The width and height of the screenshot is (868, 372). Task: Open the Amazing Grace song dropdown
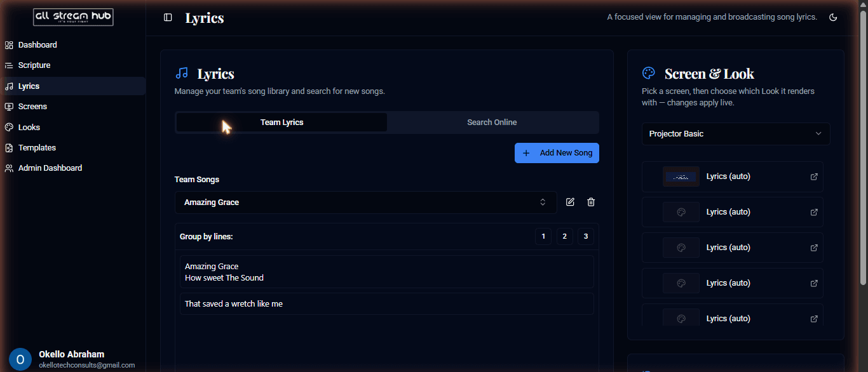tap(365, 203)
